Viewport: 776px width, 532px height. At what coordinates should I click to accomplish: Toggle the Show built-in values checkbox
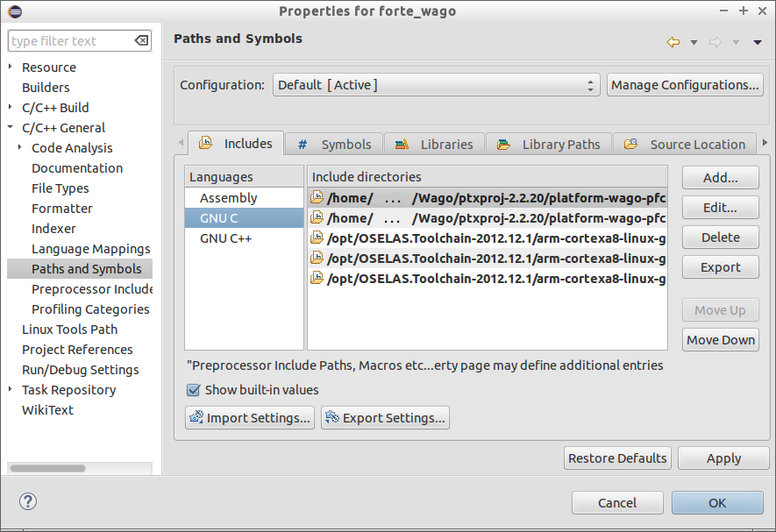pos(193,390)
